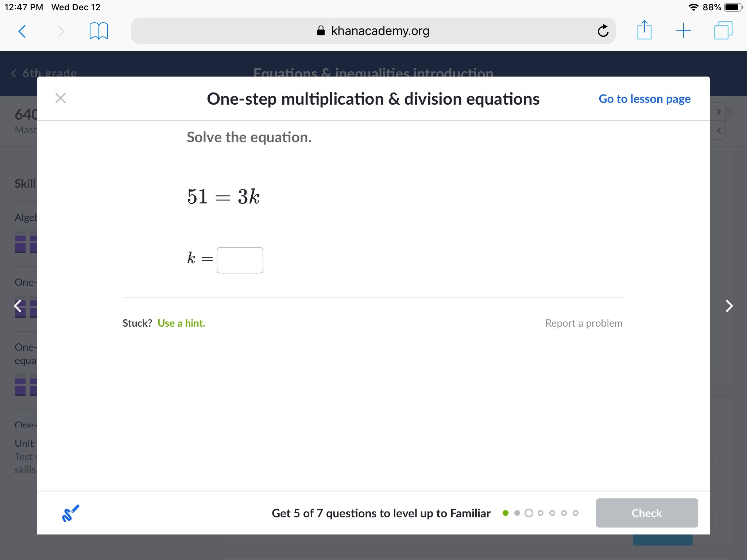Image resolution: width=747 pixels, height=560 pixels.
Task: Reload the khanacademy.org page
Action: 603,31
